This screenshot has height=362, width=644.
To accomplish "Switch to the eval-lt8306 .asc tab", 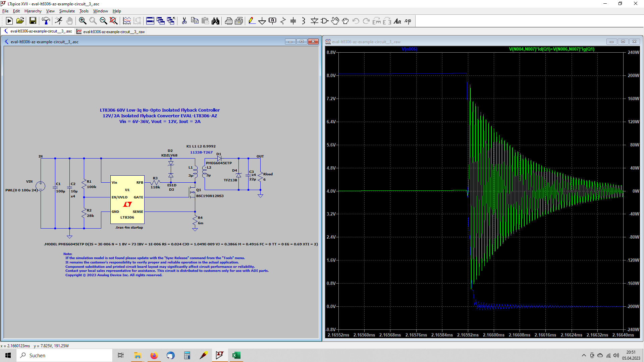I will coord(38,31).
